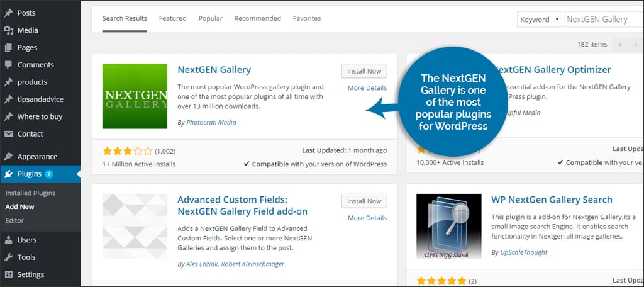The image size is (644, 287).
Task: Open the WP NextGen Gallery Search title
Action: pyautogui.click(x=552, y=200)
